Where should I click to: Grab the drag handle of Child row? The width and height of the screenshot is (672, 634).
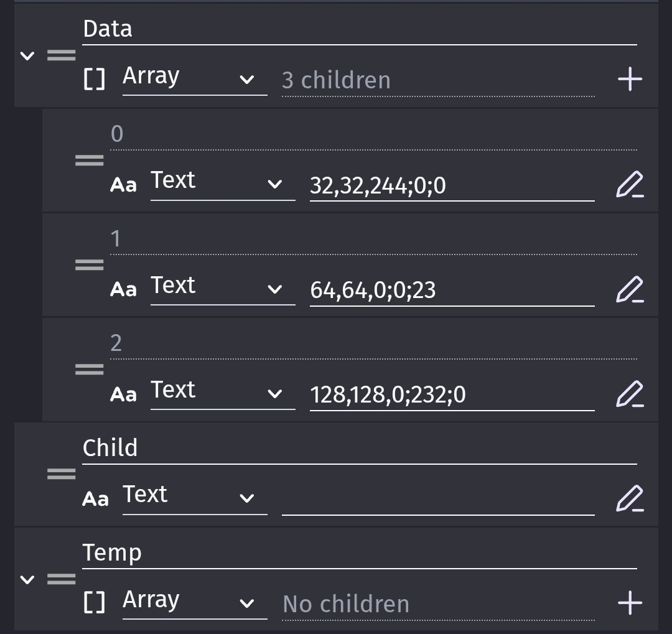pyautogui.click(x=61, y=473)
